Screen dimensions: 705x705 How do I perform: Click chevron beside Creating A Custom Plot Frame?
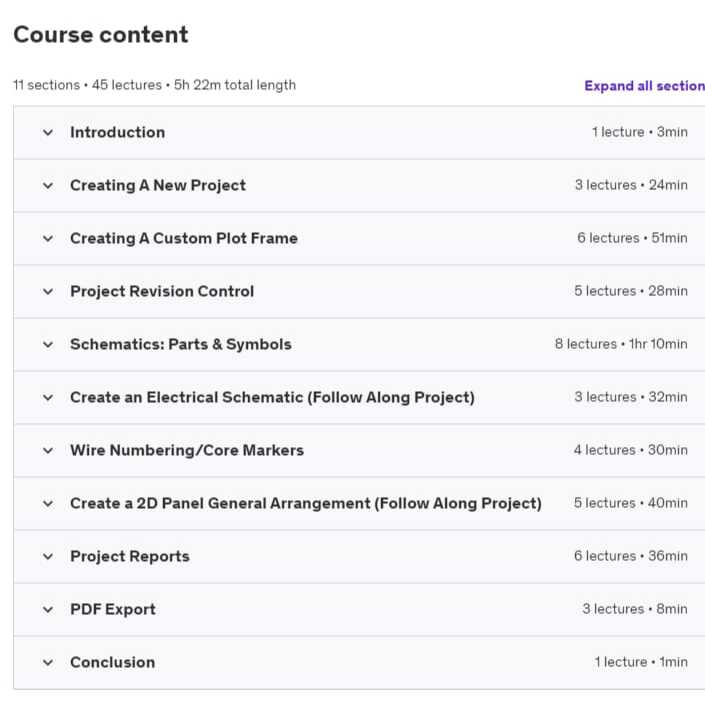click(48, 238)
